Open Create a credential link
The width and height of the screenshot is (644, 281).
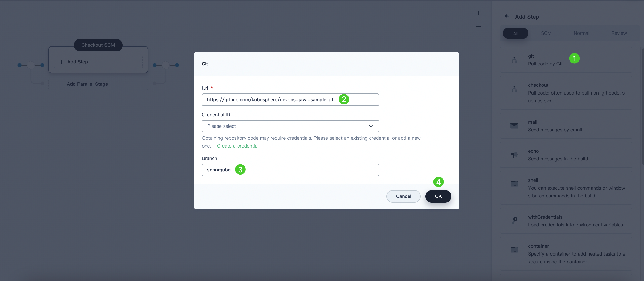pos(237,146)
